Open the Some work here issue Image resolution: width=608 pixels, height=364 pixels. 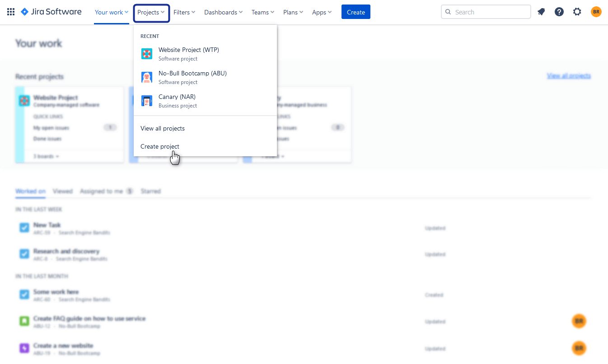[x=56, y=292]
